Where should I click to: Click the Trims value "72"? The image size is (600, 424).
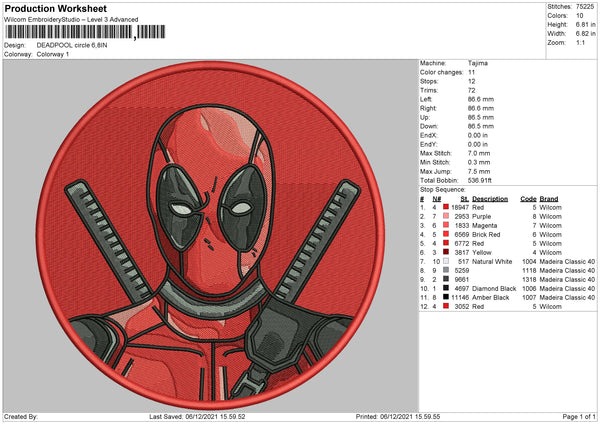(x=471, y=90)
